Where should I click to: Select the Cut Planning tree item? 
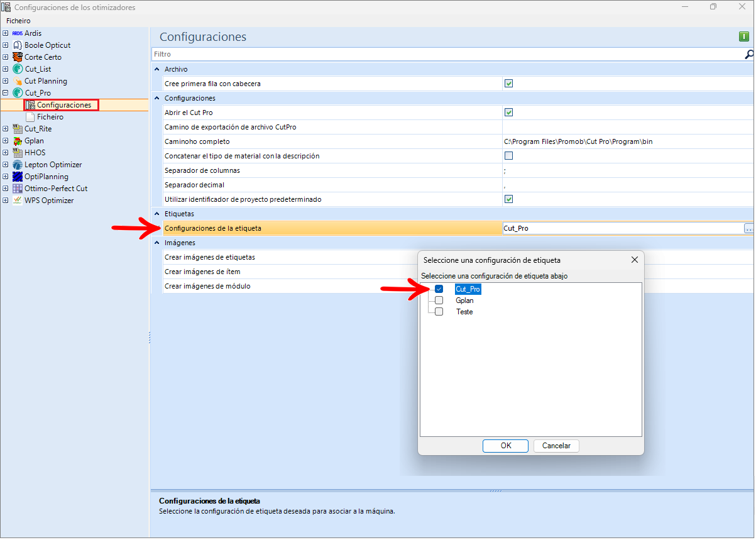coord(46,81)
